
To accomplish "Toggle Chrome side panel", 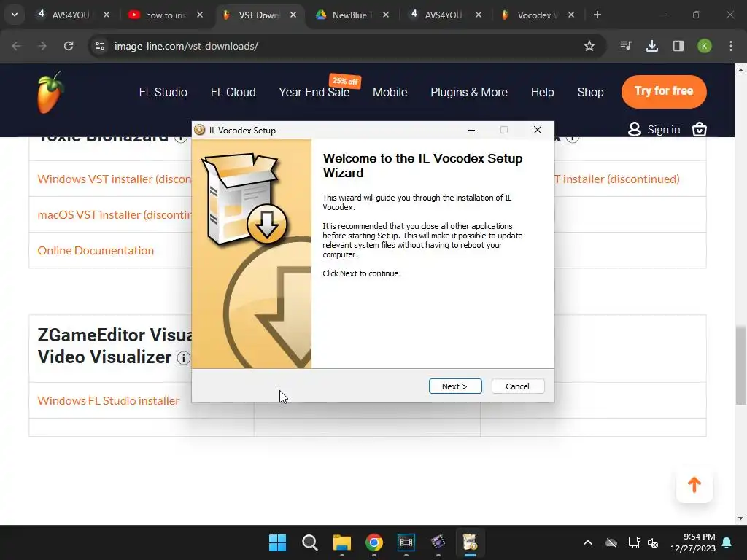I will [x=678, y=46].
